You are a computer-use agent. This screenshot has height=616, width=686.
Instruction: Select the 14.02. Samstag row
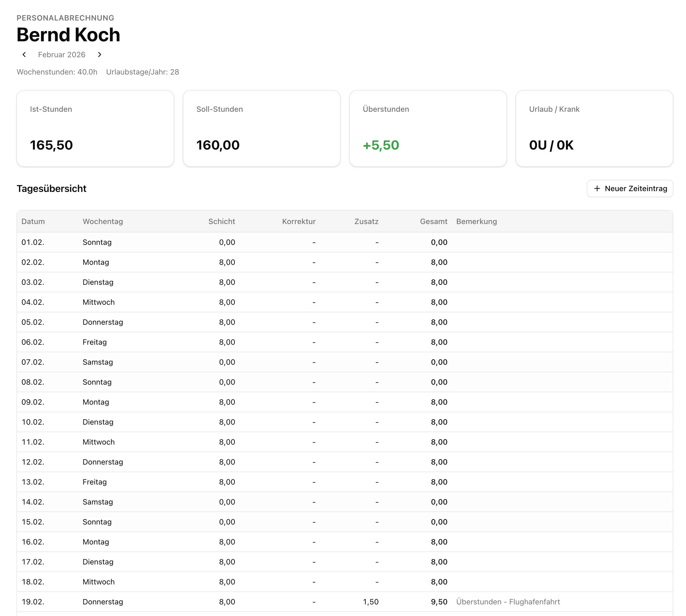pos(97,502)
